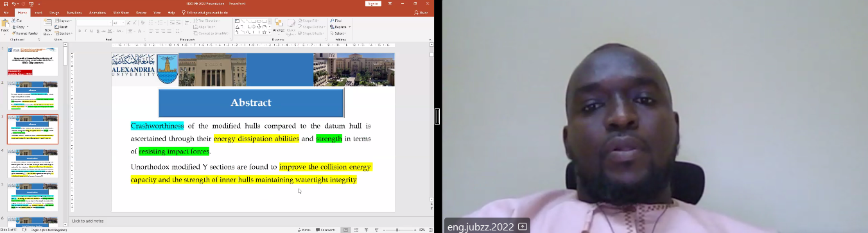Image resolution: width=868 pixels, height=233 pixels.
Task: Click the Sign in button
Action: pos(373,3)
